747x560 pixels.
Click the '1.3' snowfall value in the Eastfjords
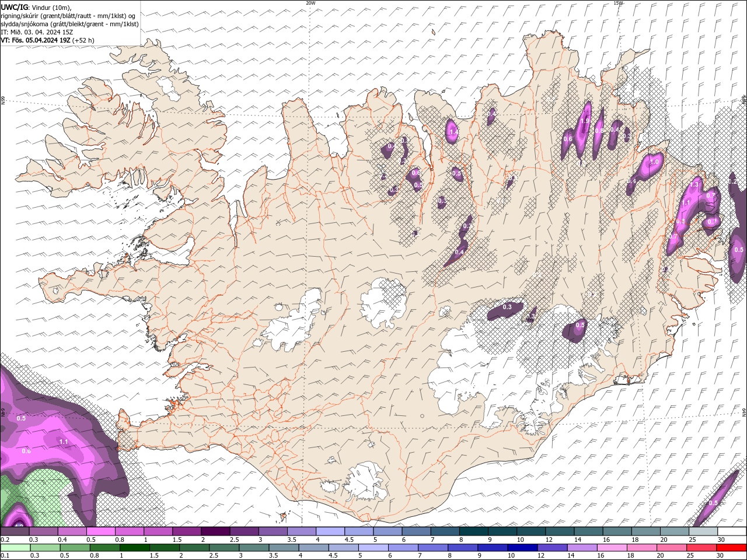coord(694,184)
